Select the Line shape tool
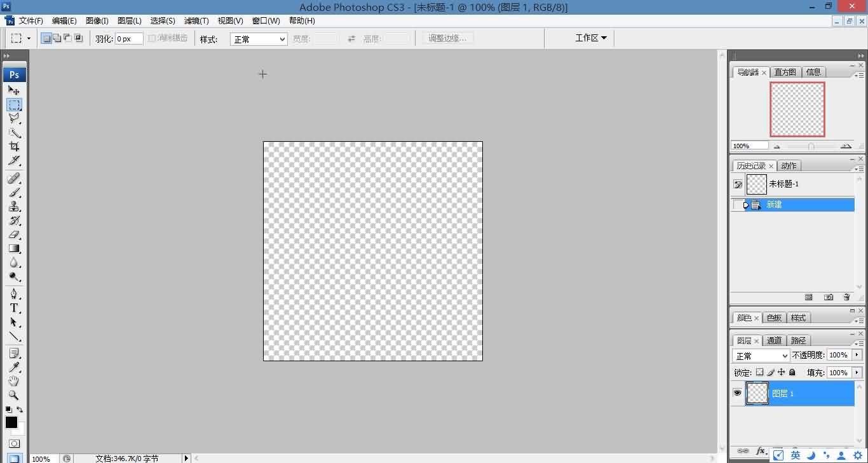 14,336
